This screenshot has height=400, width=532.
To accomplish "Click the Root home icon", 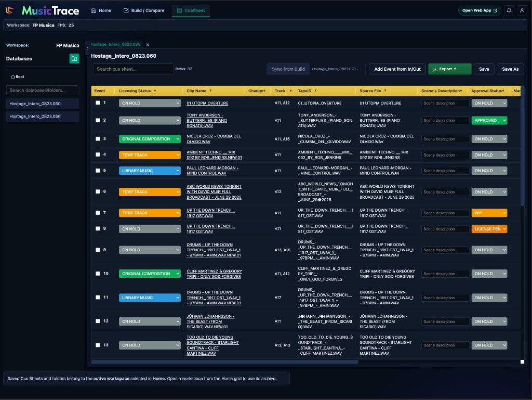I will point(13,77).
